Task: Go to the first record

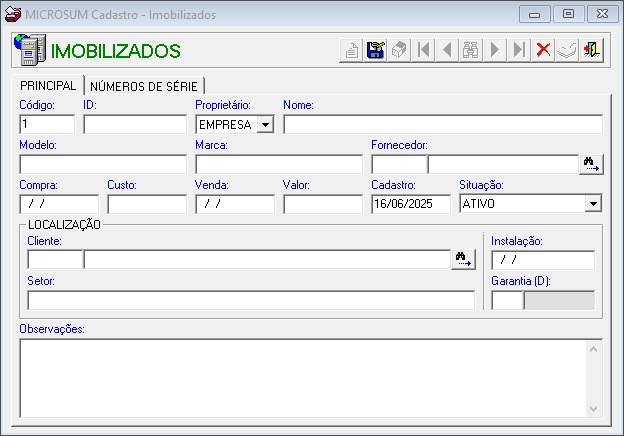Action: [x=423, y=51]
